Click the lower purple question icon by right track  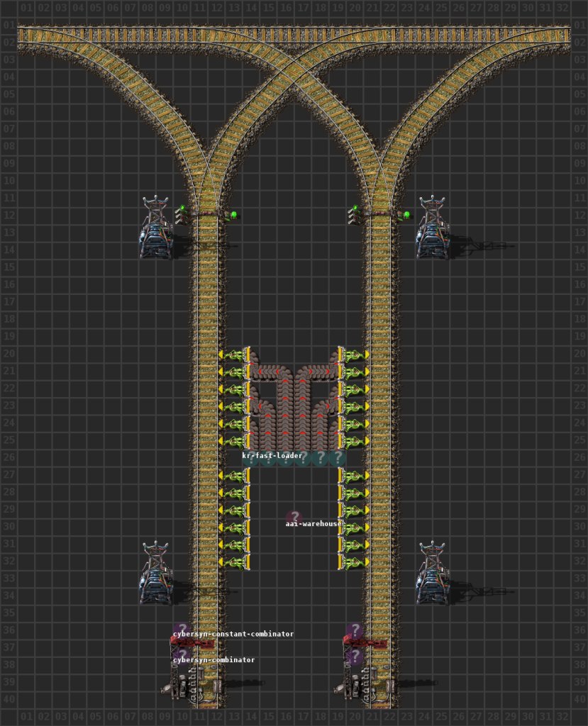tap(355, 657)
